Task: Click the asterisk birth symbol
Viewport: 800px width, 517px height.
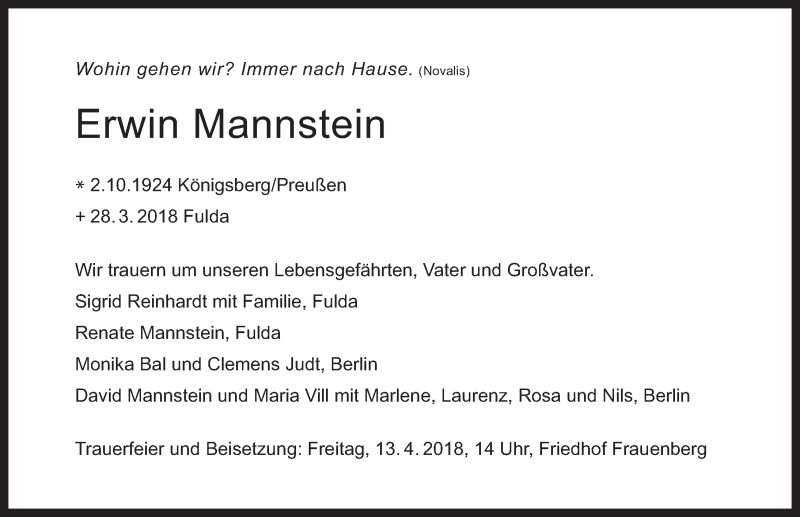Action: click(x=80, y=186)
